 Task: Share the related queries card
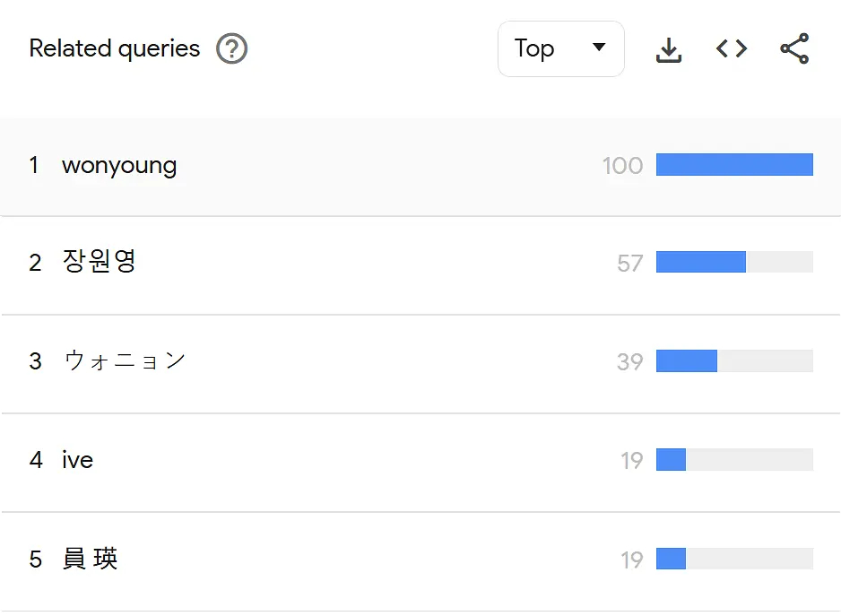(794, 48)
